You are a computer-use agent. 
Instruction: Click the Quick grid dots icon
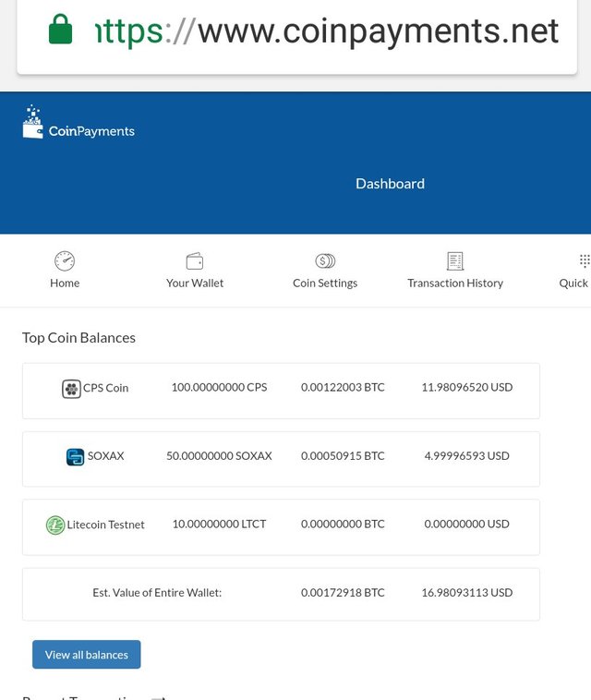coord(585,260)
